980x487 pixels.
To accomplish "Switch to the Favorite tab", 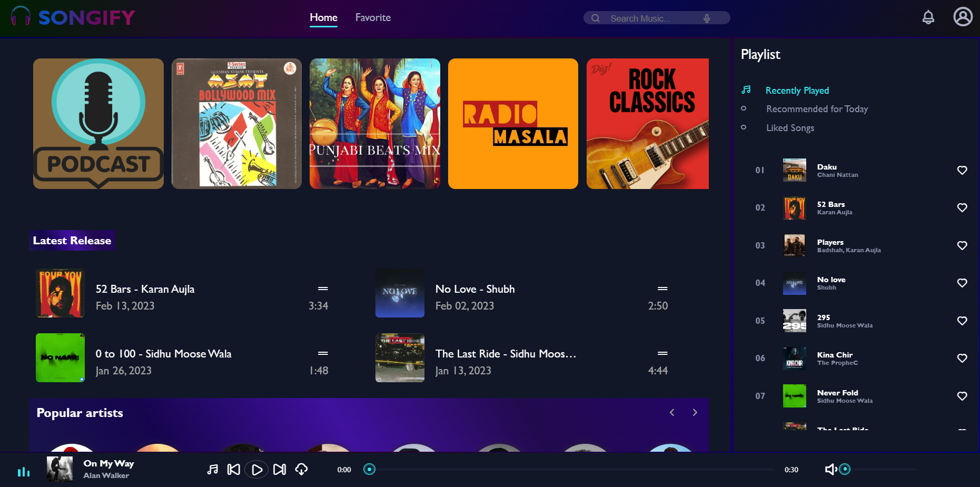I will tap(373, 17).
